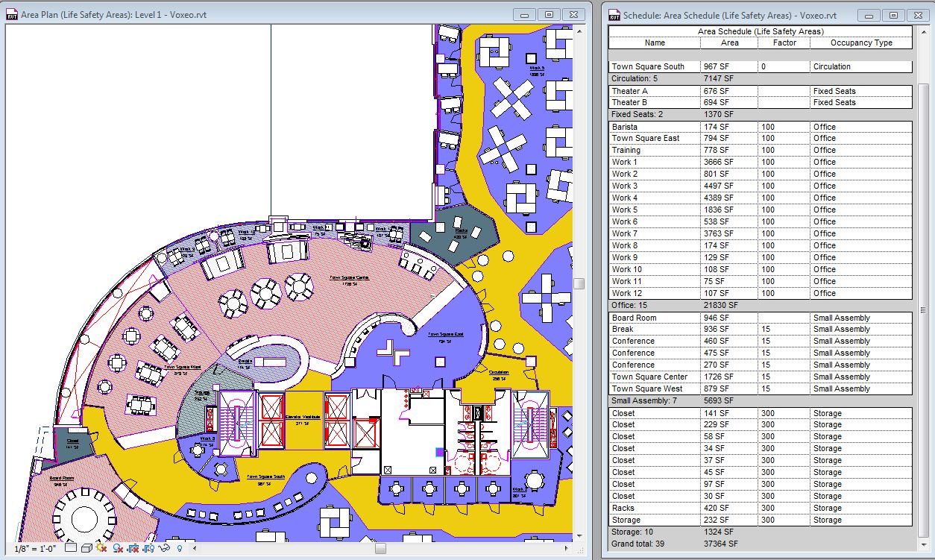Screen dimensions: 935x560
Task: Click the Circulation: 5 subtotal row
Action: click(x=761, y=78)
